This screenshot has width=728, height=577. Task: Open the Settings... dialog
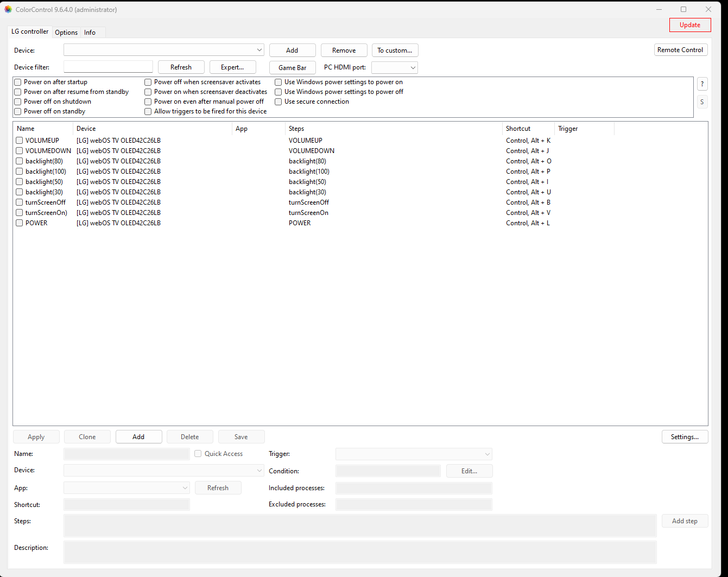(x=685, y=437)
